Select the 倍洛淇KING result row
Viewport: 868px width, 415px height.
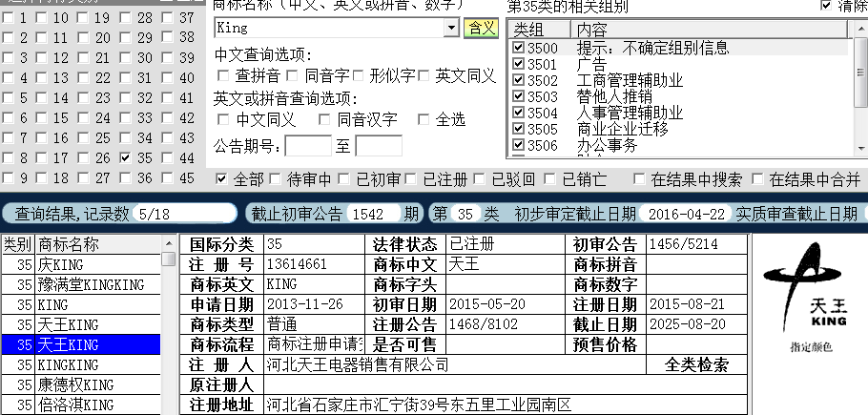[x=81, y=405]
